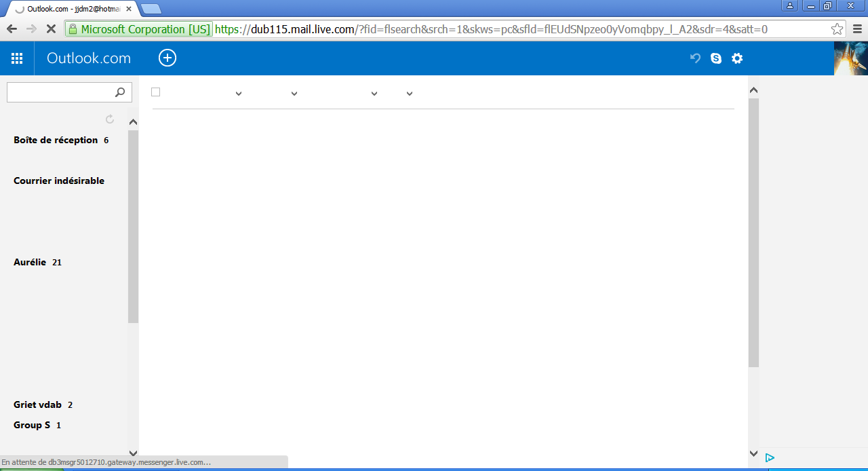Click the new message plus icon

(167, 58)
